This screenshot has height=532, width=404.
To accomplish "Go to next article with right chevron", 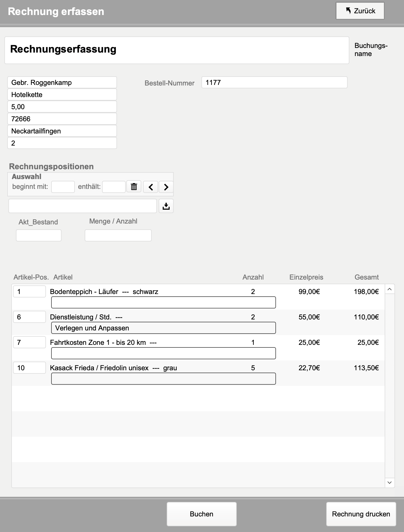I will pos(166,187).
